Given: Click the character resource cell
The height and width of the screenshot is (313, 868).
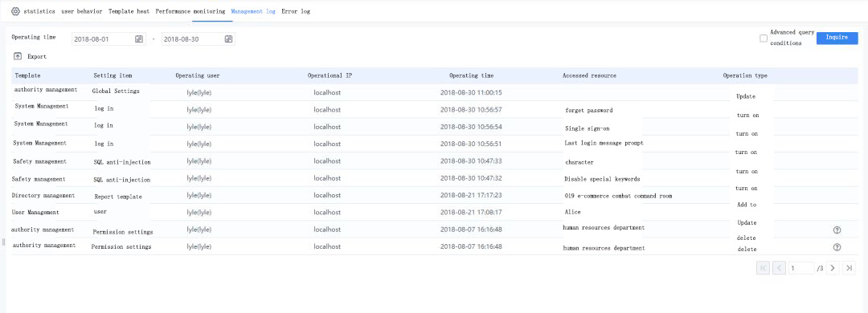Looking at the screenshot, I should (x=579, y=162).
